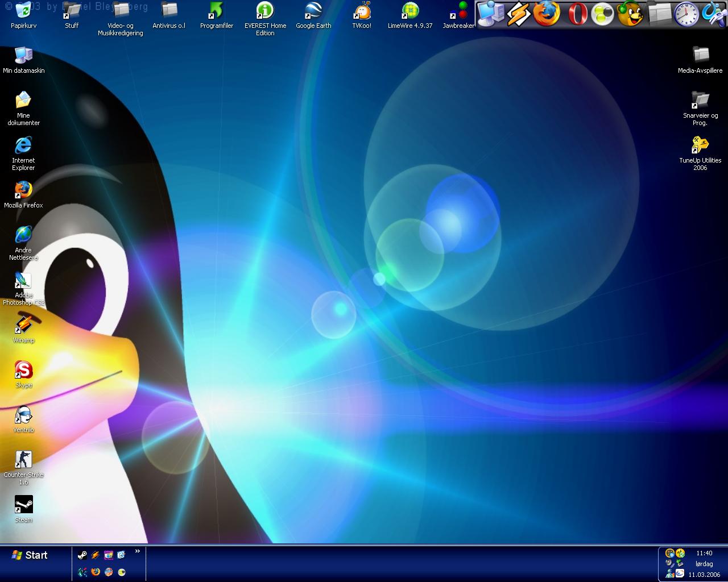The width and height of the screenshot is (728, 582).
Task: Open the Stuff folder shortcut
Action: point(72,15)
